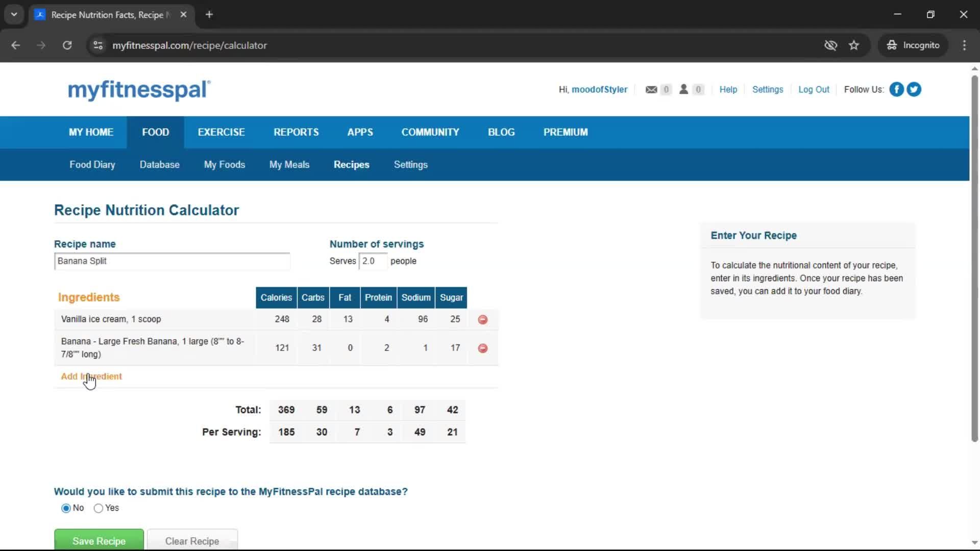Open a new browser tab
The image size is (980, 551).
point(209,15)
